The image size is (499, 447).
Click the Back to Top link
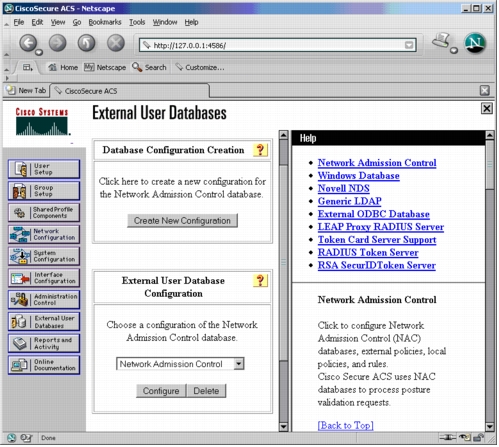click(x=345, y=426)
